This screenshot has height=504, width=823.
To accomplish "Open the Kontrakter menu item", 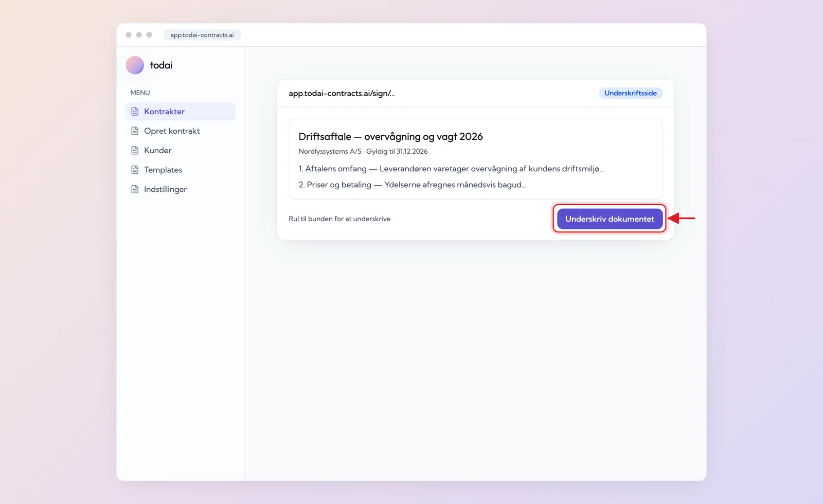I will point(181,112).
